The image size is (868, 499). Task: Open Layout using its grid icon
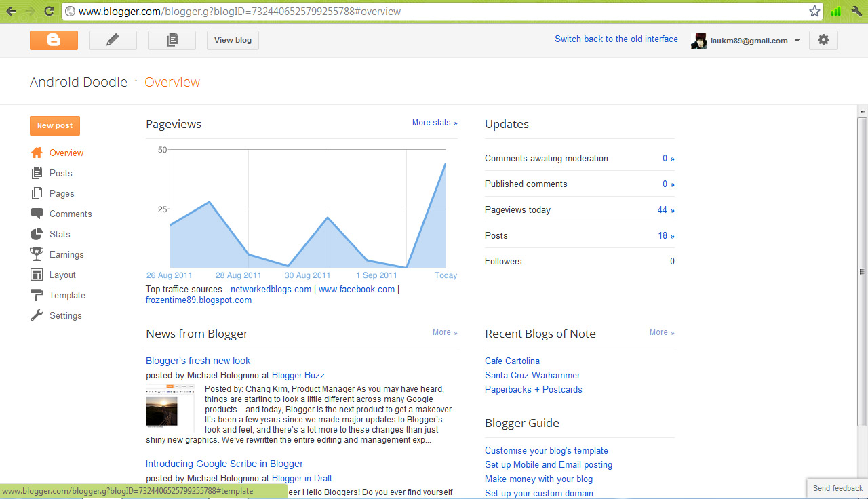tap(36, 274)
